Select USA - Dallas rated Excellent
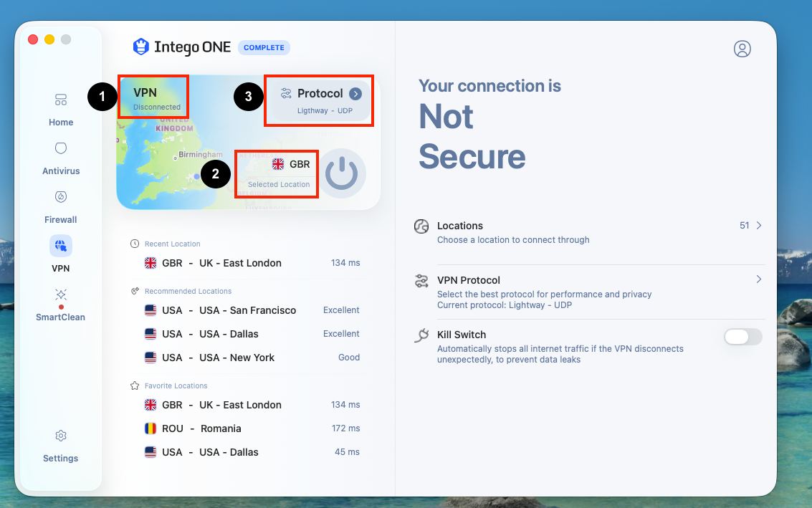 point(252,334)
